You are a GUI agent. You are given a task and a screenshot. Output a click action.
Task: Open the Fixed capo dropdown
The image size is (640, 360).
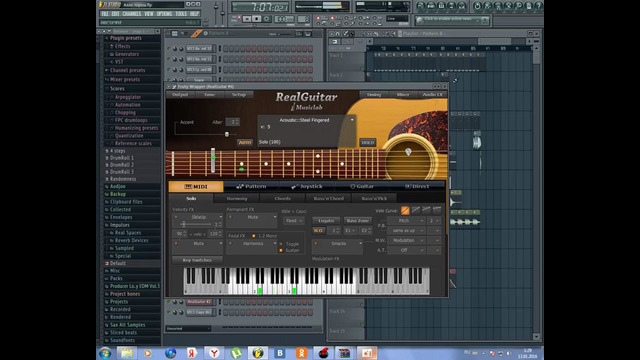pyautogui.click(x=294, y=221)
